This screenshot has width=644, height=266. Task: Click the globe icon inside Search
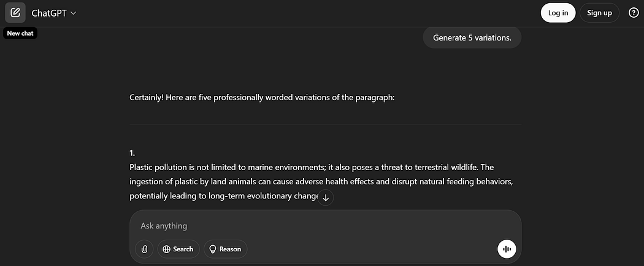[166, 249]
